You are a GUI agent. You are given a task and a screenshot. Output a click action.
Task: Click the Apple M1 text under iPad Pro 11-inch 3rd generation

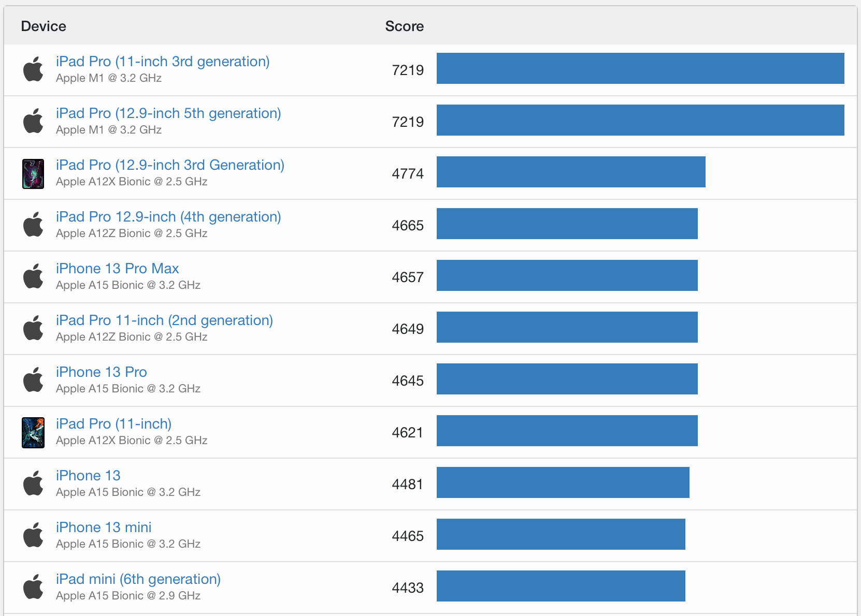click(109, 78)
